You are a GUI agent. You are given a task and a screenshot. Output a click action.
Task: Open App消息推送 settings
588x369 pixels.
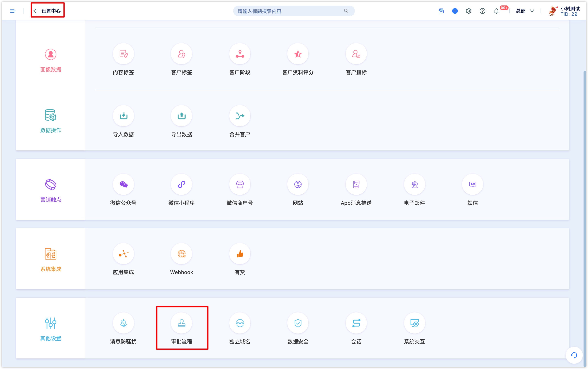pos(356,190)
